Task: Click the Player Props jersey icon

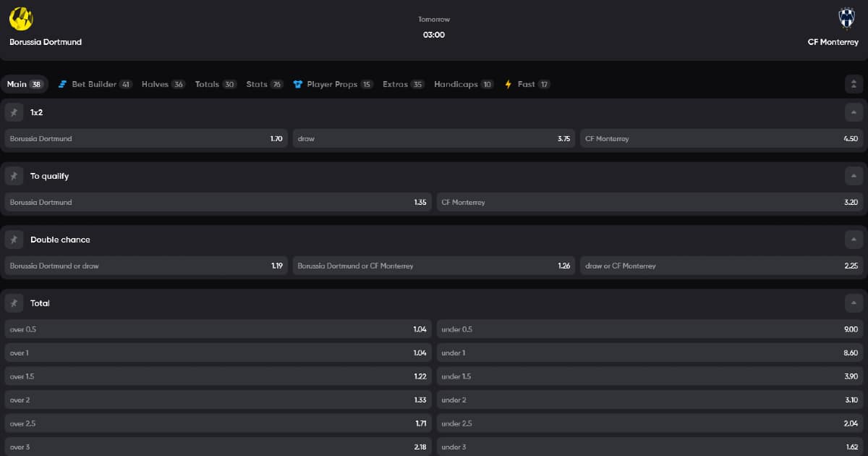Action: point(297,84)
